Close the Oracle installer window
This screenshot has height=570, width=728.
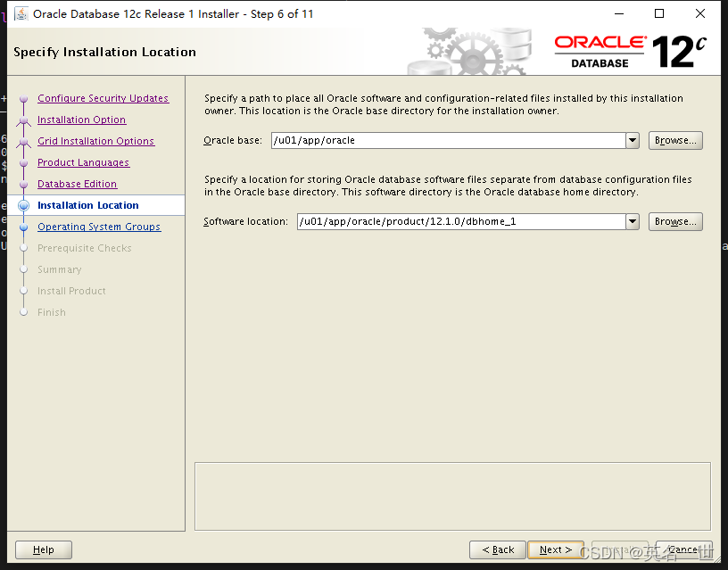[x=700, y=14]
